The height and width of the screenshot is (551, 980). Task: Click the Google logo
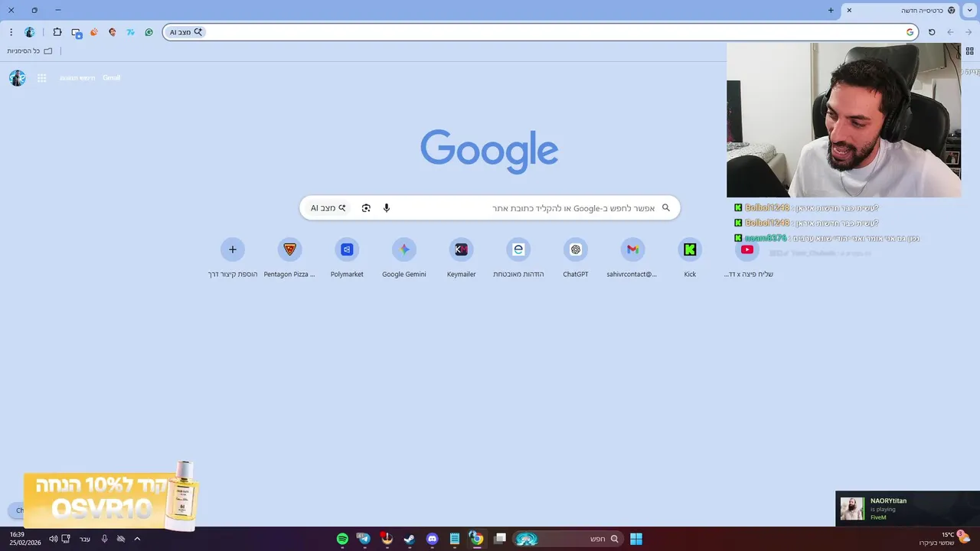click(x=489, y=152)
